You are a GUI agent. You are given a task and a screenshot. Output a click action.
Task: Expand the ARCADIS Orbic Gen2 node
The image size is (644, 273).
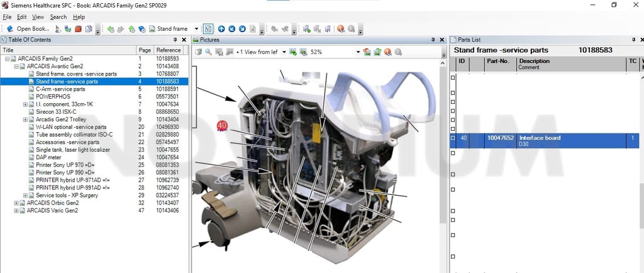click(16, 203)
